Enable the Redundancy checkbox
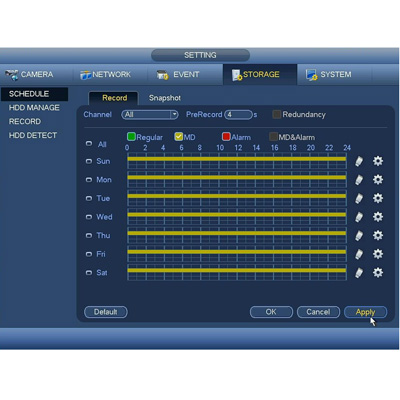The width and height of the screenshot is (400, 400). coord(277,114)
